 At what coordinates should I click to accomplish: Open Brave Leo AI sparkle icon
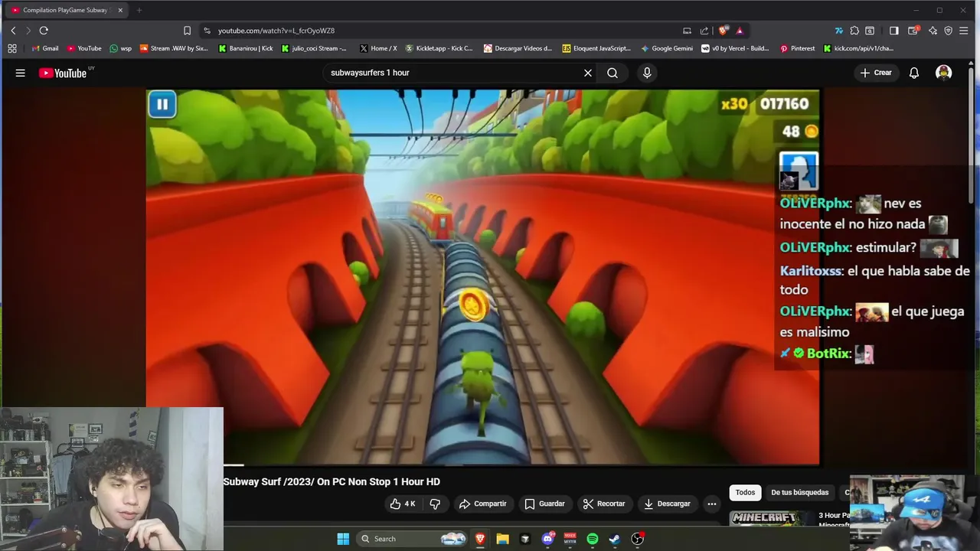[x=933, y=31]
